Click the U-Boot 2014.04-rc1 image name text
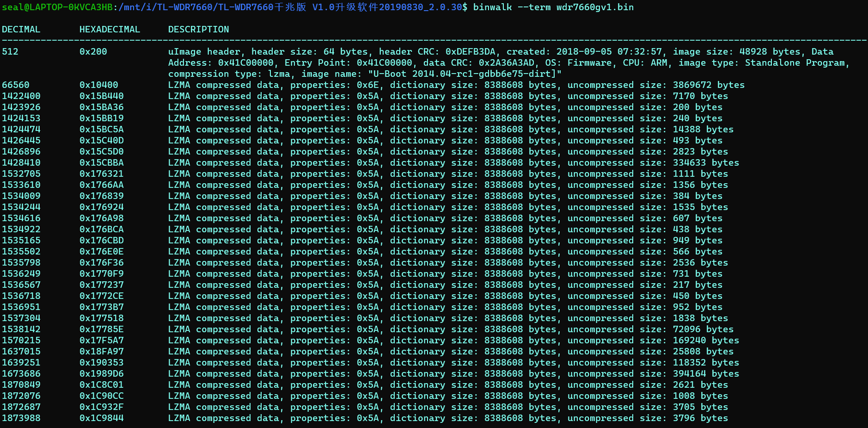The image size is (868, 428). tap(465, 74)
